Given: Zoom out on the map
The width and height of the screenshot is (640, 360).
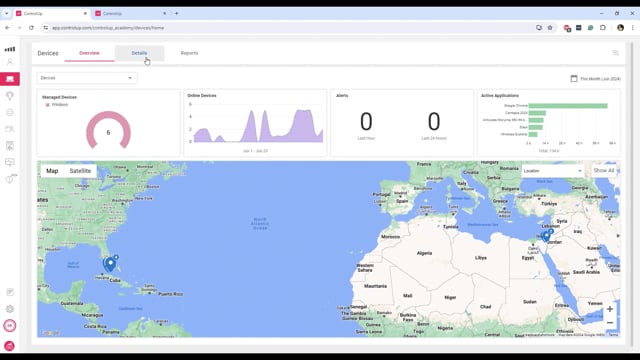Looking at the screenshot, I should [610, 323].
